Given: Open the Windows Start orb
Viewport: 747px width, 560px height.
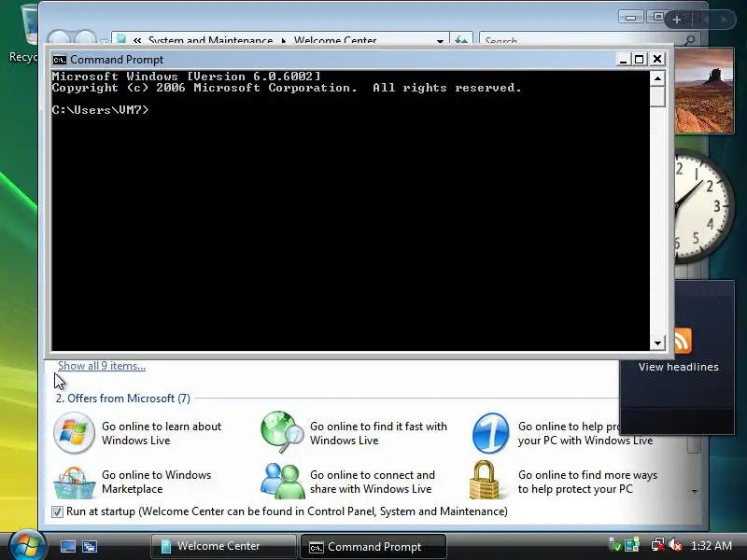Looking at the screenshot, I should click(x=27, y=545).
